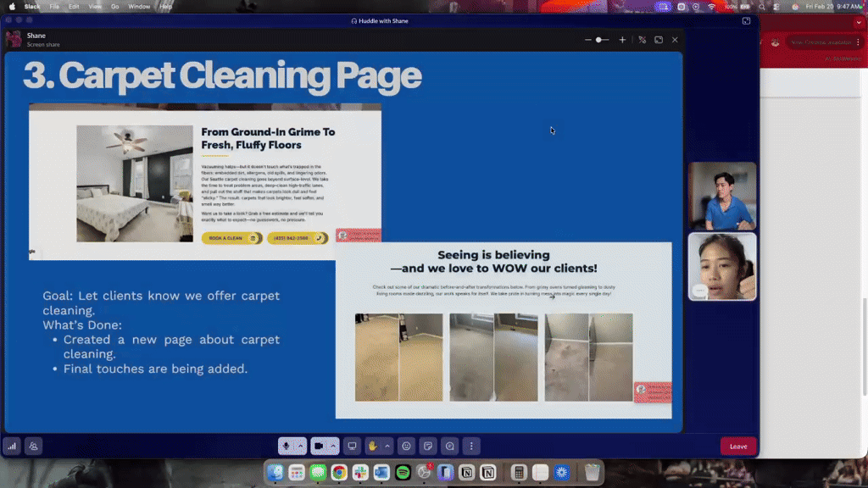This screenshot has width=868, height=488.
Task: Toggle the huddle camera video
Action: [x=319, y=446]
